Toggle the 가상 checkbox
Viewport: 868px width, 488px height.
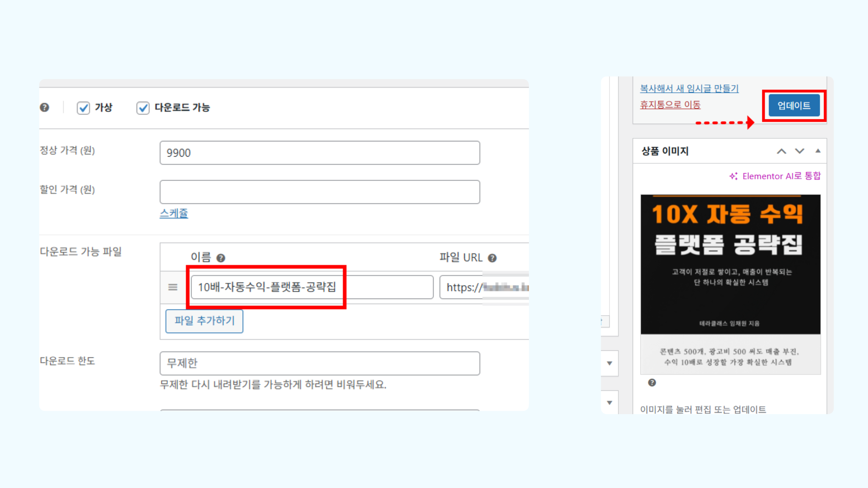coord(83,108)
